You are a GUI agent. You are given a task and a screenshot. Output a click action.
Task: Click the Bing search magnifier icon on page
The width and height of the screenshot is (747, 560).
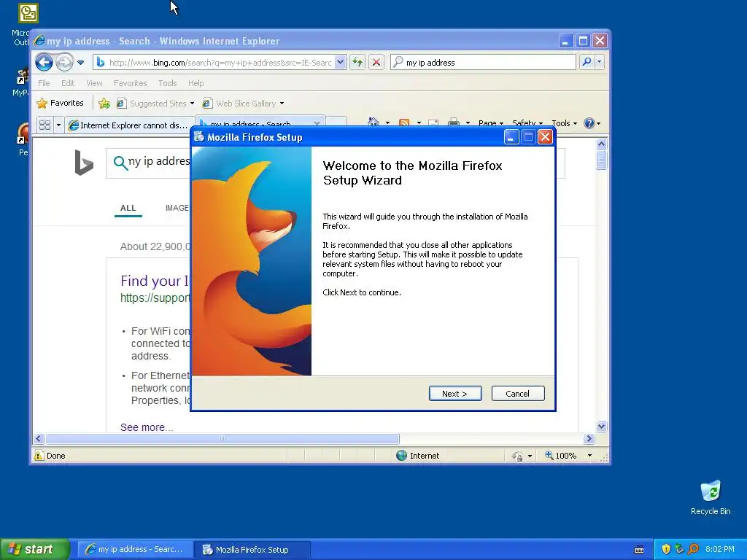[x=120, y=163]
